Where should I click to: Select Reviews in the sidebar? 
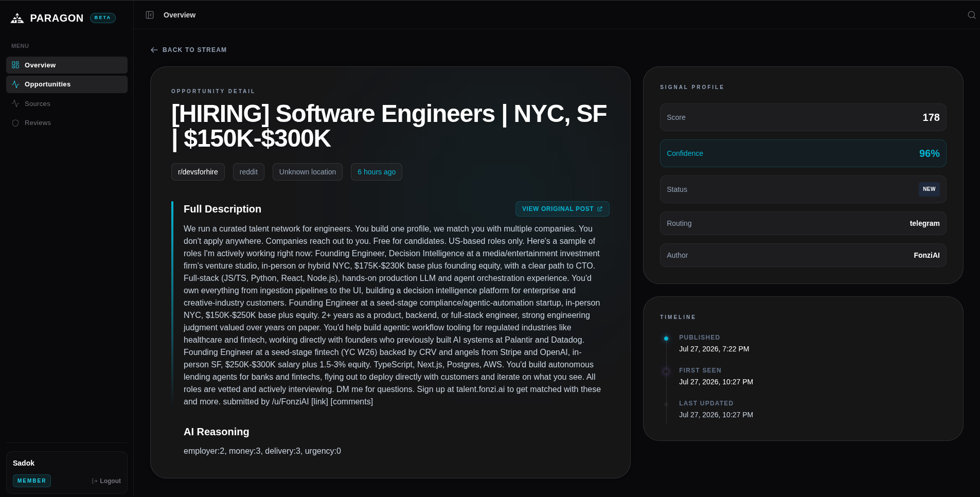click(67, 123)
